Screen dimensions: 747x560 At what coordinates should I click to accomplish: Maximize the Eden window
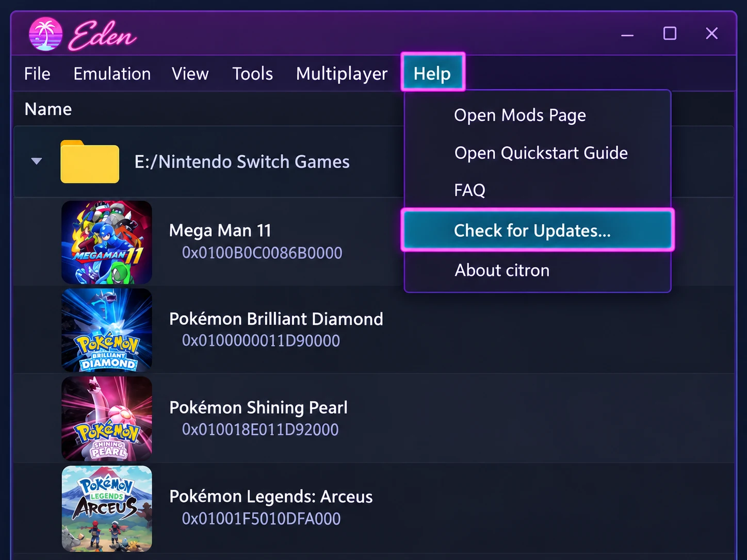tap(670, 34)
